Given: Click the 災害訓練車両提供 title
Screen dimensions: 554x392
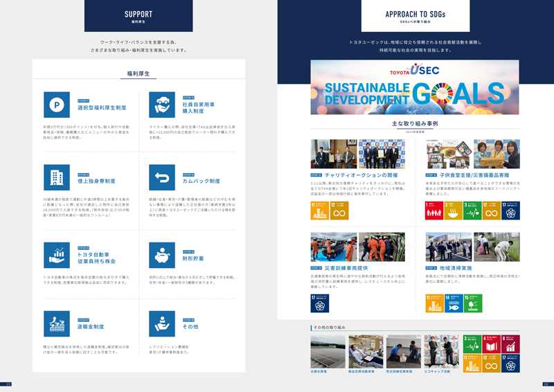Looking at the screenshot, I should click(346, 268).
